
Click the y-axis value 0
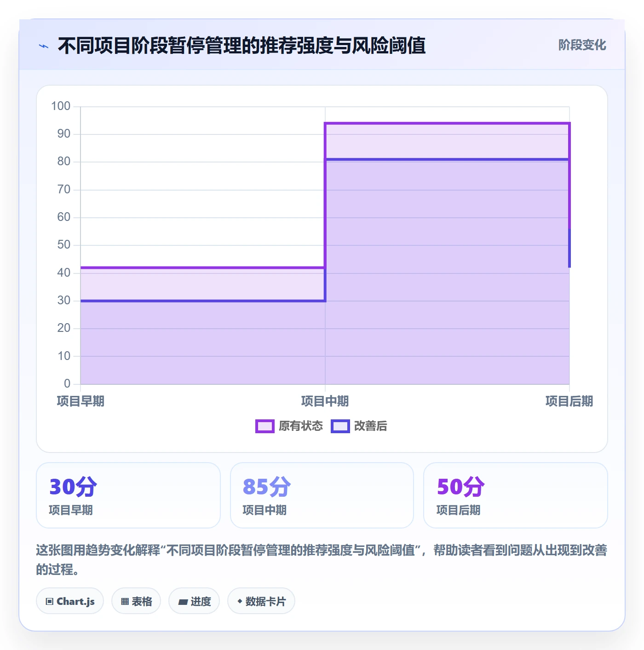pyautogui.click(x=67, y=384)
